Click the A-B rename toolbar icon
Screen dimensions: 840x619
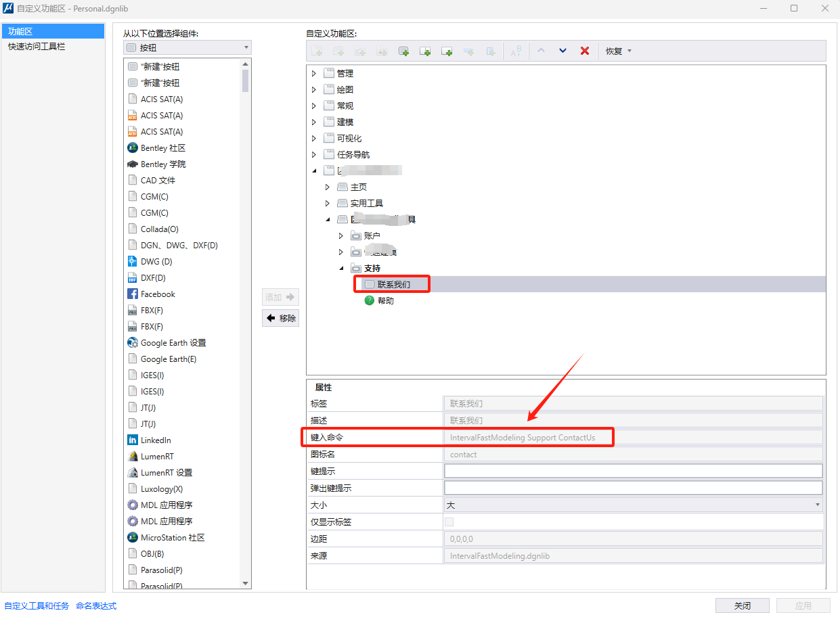click(516, 51)
